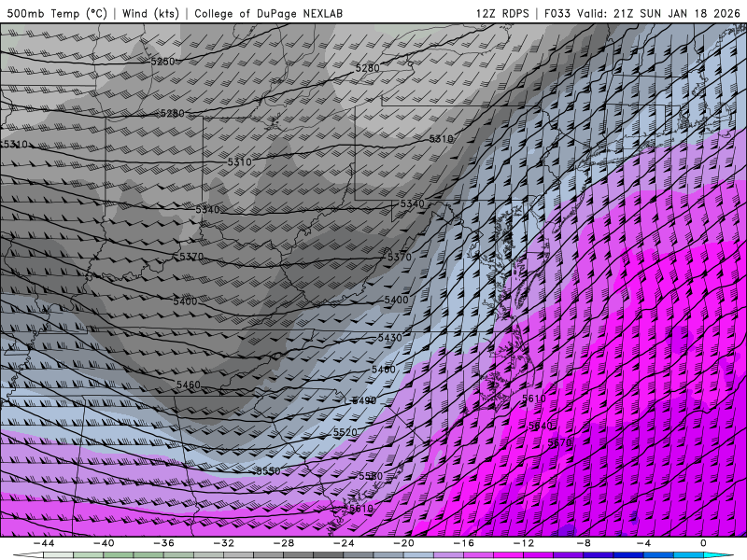Click the 5490 height contour label
The width and height of the screenshot is (747, 560).
[x=364, y=401]
